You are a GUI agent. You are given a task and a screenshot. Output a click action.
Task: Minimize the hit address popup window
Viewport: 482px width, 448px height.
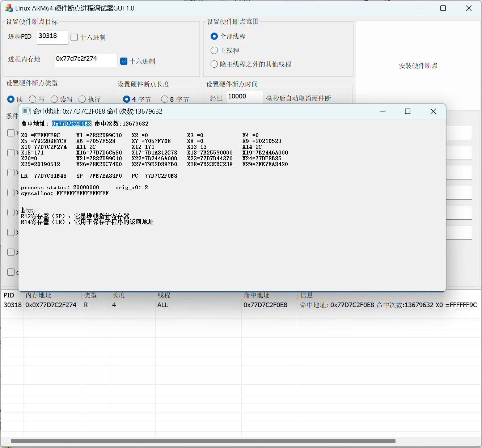(382, 111)
